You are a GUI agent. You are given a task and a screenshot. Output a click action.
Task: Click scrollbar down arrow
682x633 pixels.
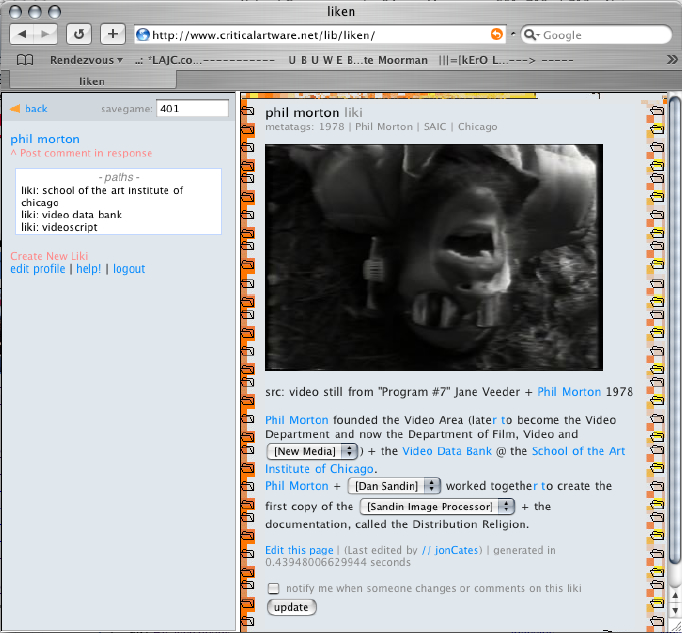675,612
